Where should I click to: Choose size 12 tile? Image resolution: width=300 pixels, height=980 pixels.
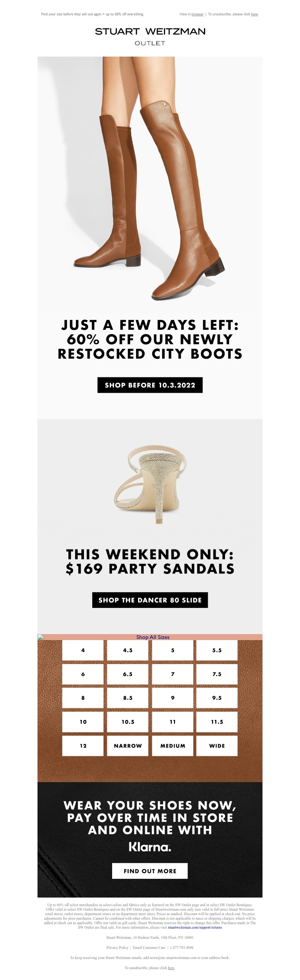[x=83, y=746]
